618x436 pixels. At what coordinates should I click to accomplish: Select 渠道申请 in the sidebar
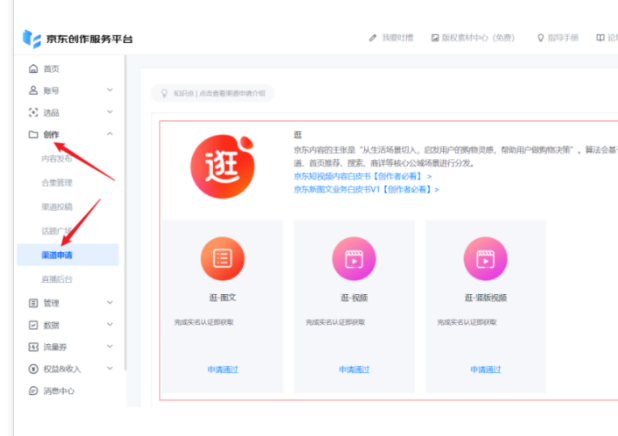click(57, 255)
